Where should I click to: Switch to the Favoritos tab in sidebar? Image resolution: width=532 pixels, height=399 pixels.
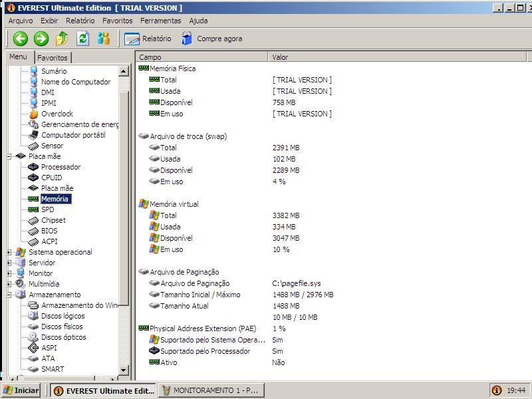point(53,58)
